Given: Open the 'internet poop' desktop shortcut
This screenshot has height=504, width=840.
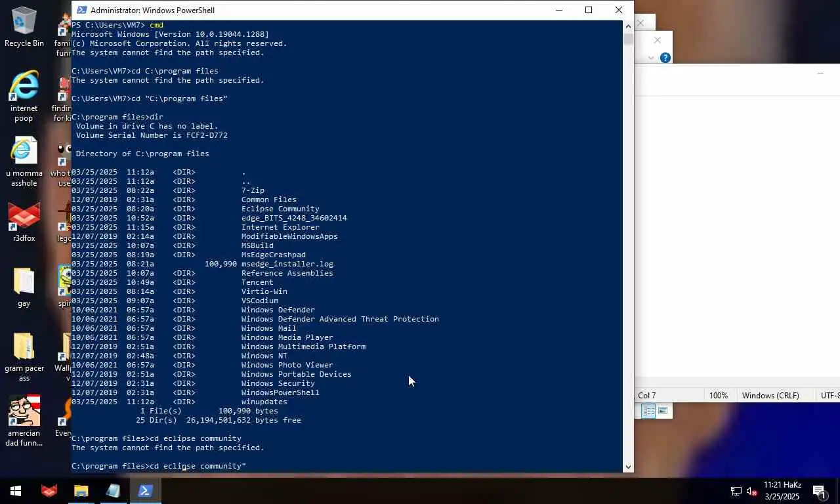Looking at the screenshot, I should coord(24,96).
